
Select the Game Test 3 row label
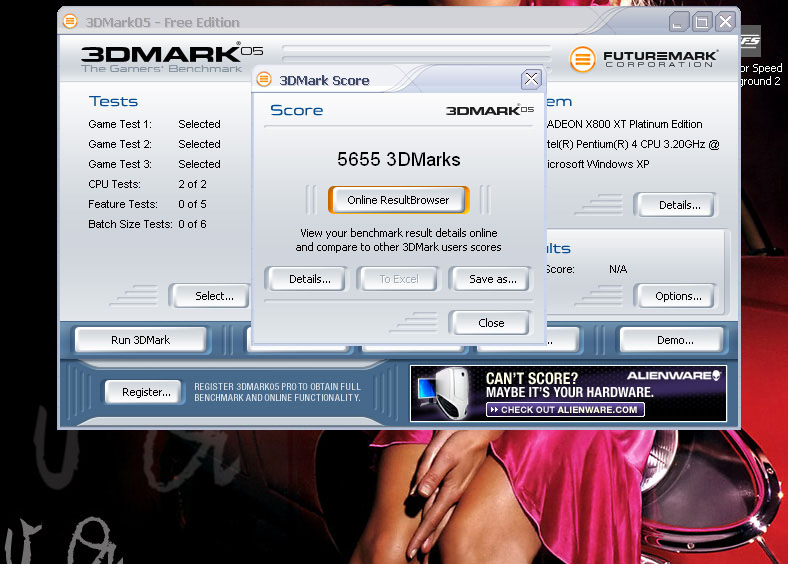point(120,164)
